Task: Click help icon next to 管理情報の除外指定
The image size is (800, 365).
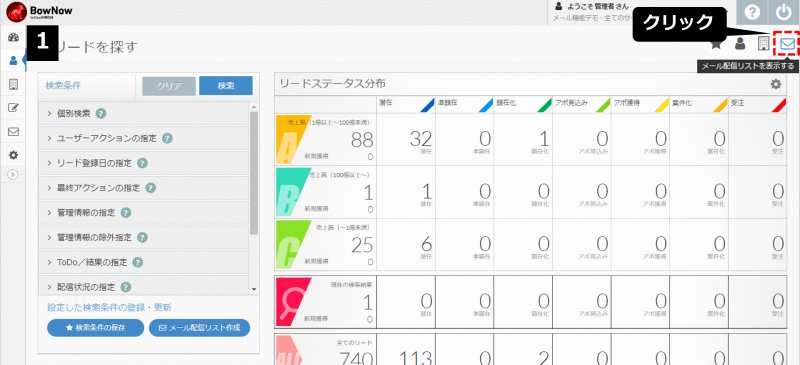Action: (143, 237)
